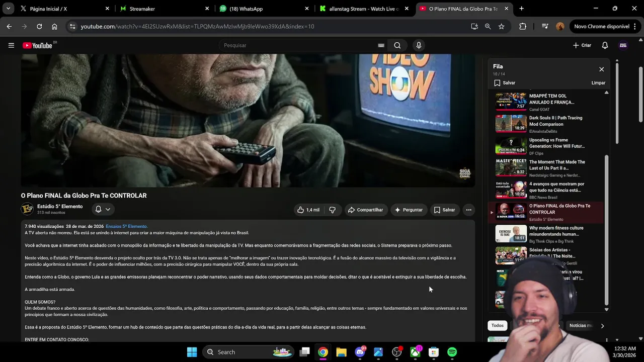Open Discord from the taskbar
This screenshot has height=362, width=644.
tap(360, 352)
